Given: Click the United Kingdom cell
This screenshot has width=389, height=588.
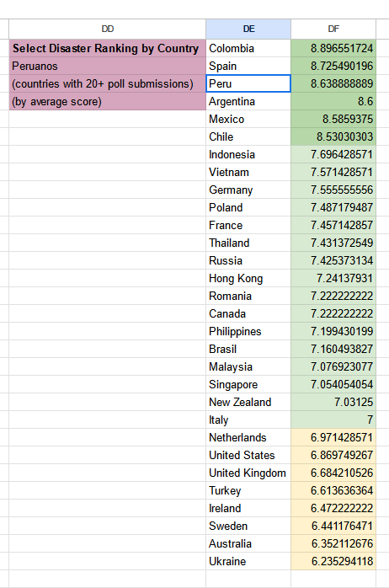Looking at the screenshot, I should tap(248, 473).
